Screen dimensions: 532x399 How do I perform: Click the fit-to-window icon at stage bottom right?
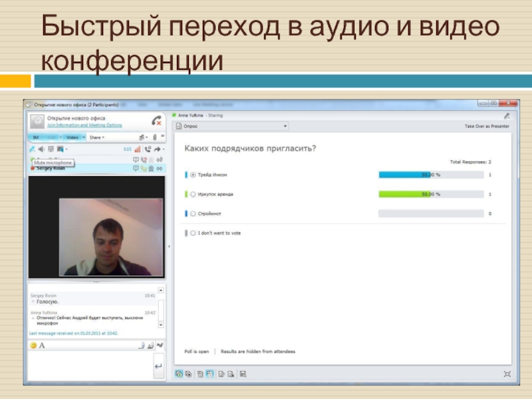point(507,374)
